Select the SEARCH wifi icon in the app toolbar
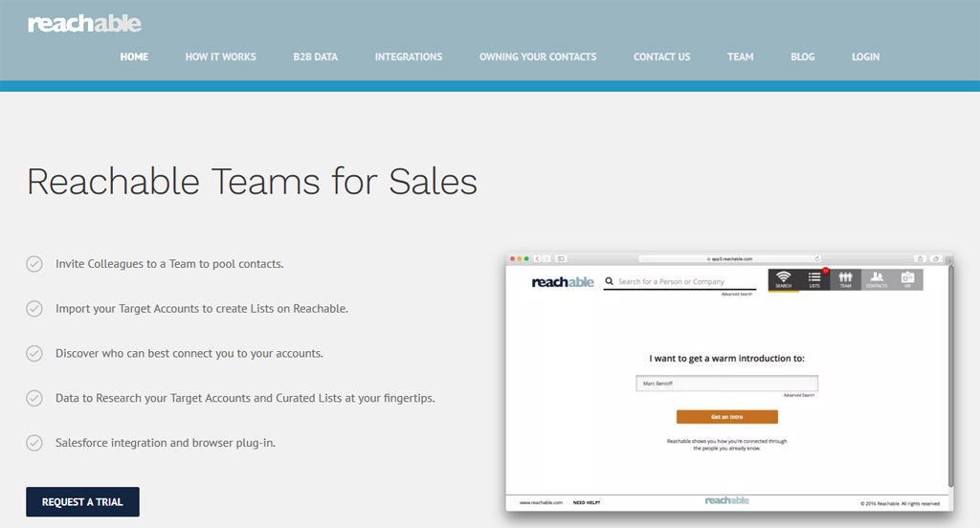Viewport: 980px width, 528px height. click(783, 279)
